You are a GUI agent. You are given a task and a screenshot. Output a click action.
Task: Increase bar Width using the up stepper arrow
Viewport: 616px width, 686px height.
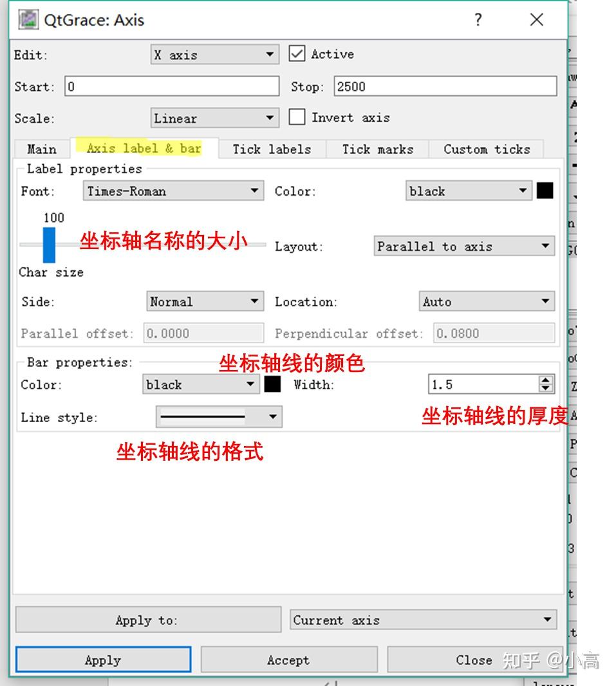[x=546, y=380]
